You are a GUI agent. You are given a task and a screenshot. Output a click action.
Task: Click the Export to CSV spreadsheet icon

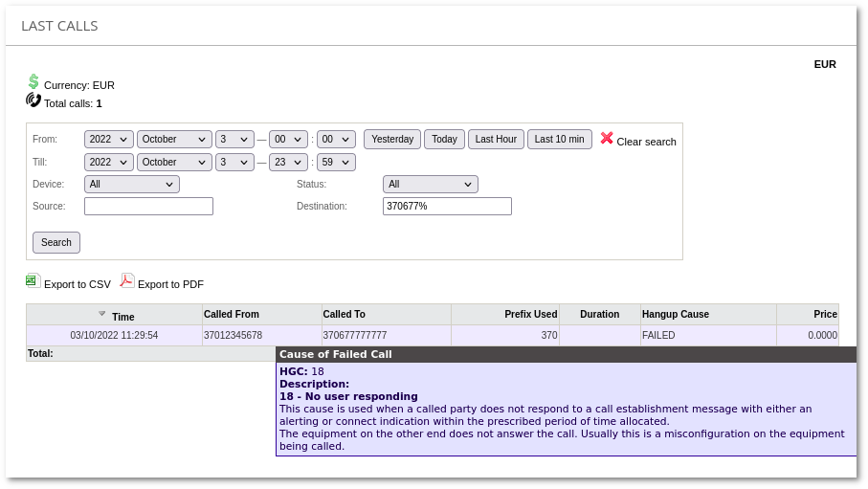point(33,281)
